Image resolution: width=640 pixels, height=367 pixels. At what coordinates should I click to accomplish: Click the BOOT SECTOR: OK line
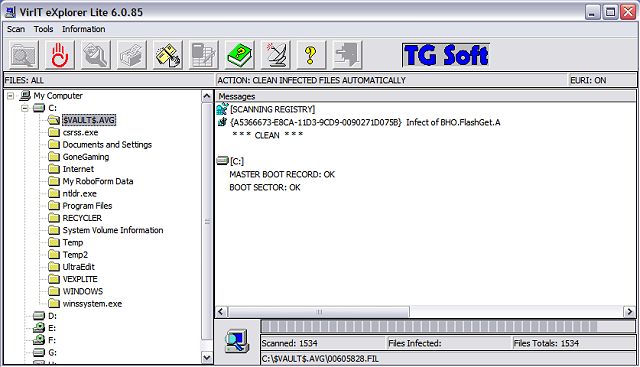pyautogui.click(x=265, y=187)
